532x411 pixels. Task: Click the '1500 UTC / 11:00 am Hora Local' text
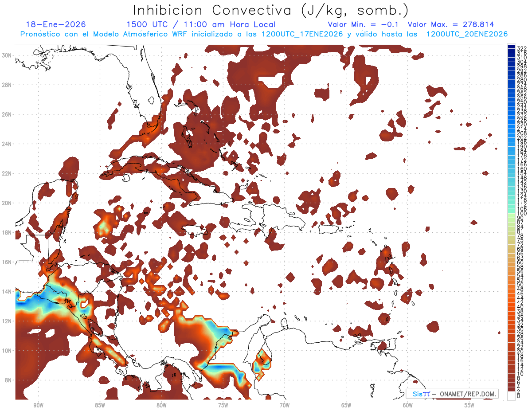tap(201, 24)
